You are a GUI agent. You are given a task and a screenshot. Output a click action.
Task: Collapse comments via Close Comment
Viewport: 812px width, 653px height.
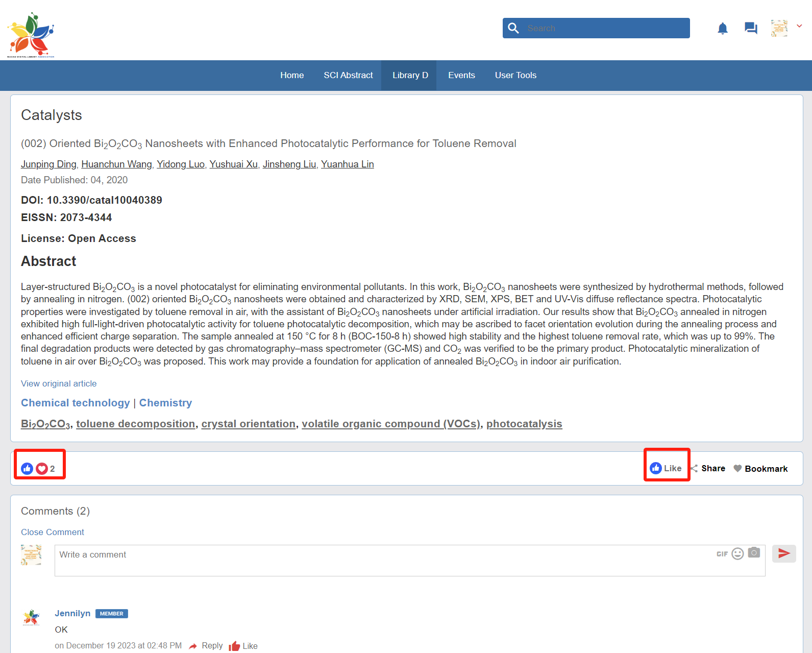click(53, 532)
